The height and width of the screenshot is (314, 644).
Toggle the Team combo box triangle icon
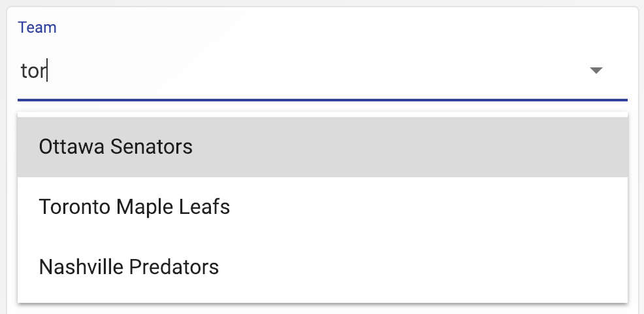pos(596,71)
